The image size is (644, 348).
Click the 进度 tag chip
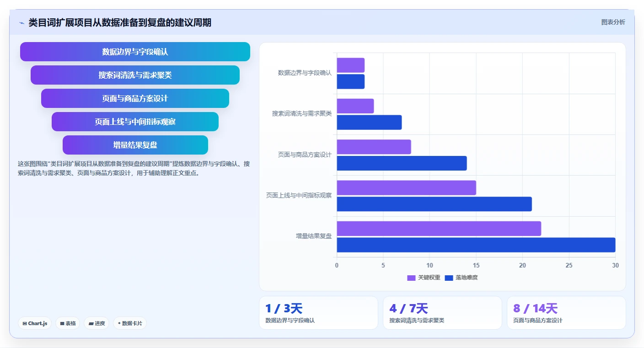[97, 323]
